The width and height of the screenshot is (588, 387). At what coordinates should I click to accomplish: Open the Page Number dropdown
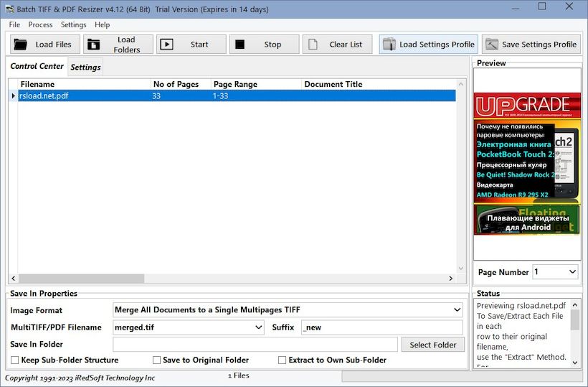[x=572, y=272]
